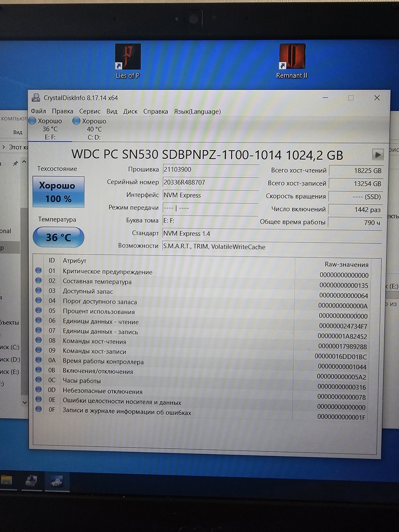Click the Raw-значения column header
This screenshot has width=399, height=532.
tap(347, 264)
